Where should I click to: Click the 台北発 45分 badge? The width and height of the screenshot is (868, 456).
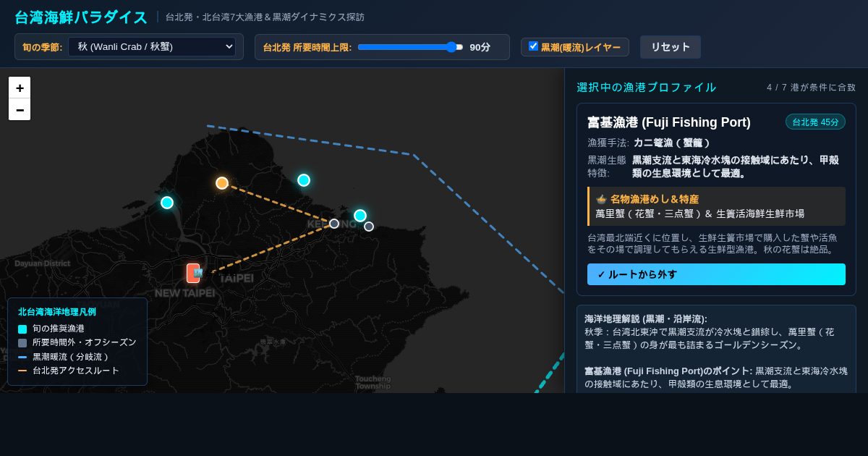tap(815, 122)
